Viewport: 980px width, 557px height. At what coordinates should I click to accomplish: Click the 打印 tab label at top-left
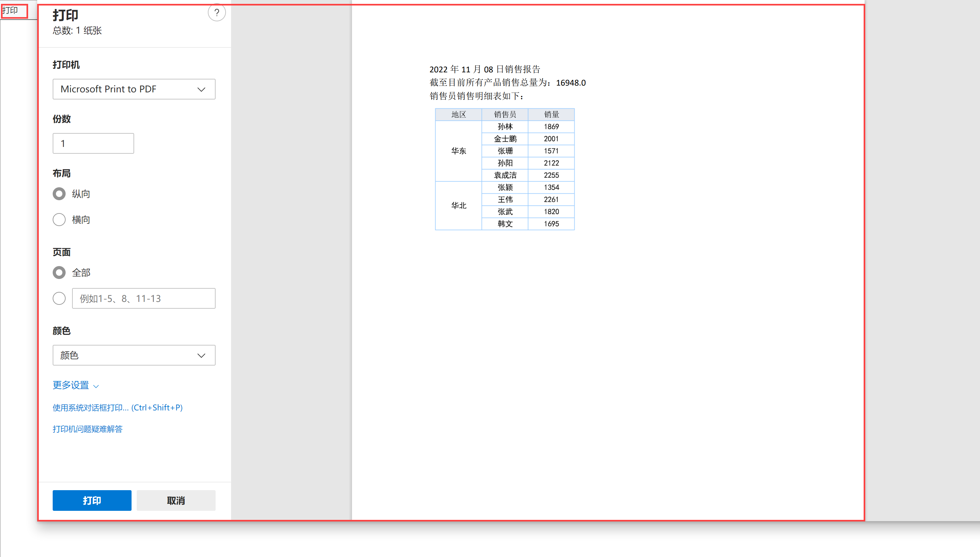(11, 10)
